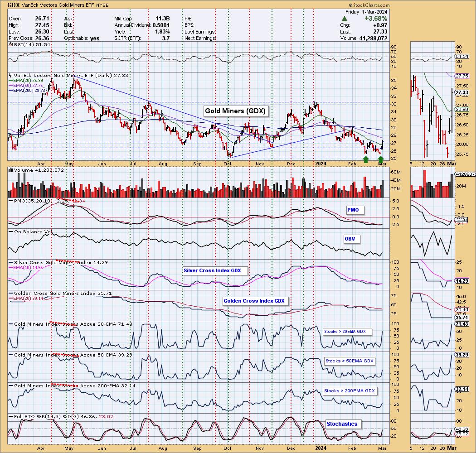Click the Last value 27.33 in header
Image resolution: width=476 pixels, height=453 pixels.
(x=381, y=32)
